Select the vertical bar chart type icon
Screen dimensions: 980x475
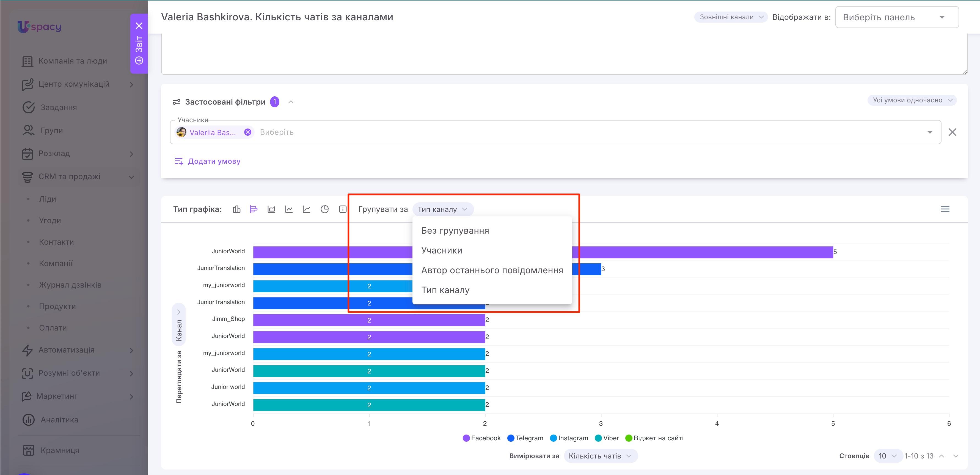click(237, 209)
